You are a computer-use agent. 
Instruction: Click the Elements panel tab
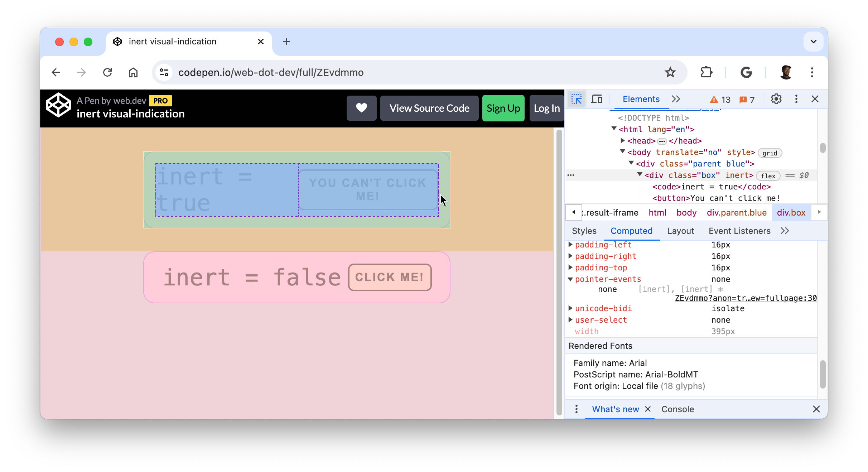640,99
